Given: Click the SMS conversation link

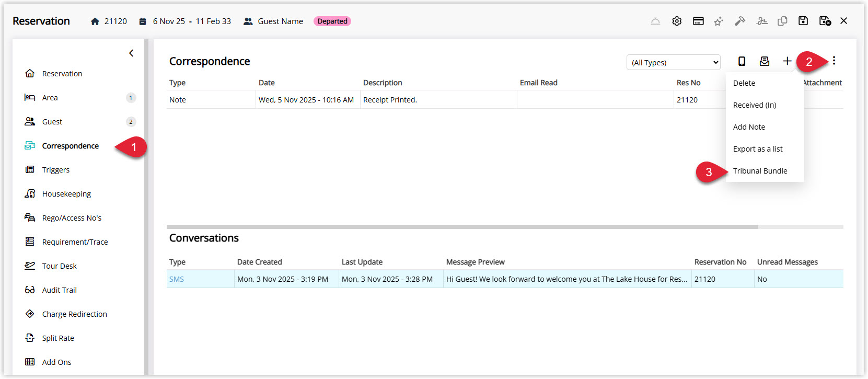Looking at the screenshot, I should (177, 279).
